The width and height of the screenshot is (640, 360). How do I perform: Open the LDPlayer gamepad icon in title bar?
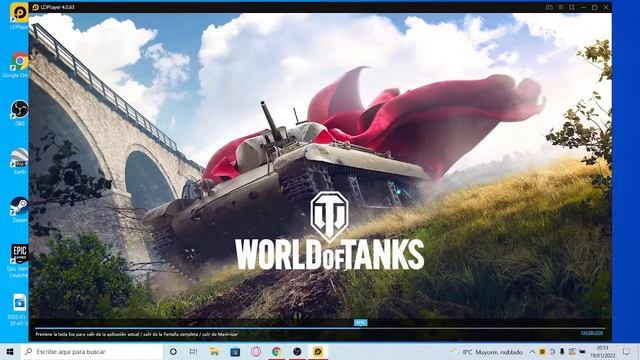coord(549,7)
